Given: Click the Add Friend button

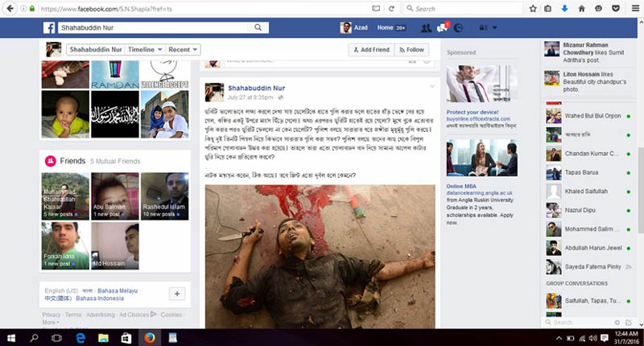Looking at the screenshot, I should (x=370, y=50).
